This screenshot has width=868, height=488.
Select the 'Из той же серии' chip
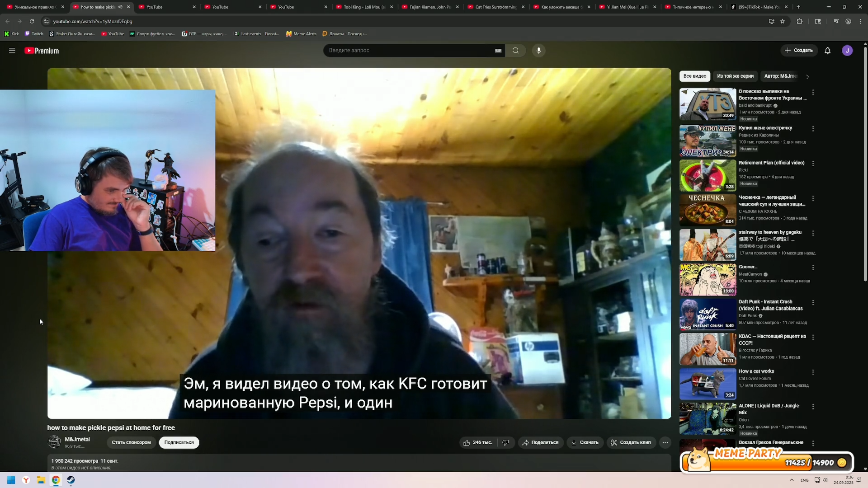point(735,76)
